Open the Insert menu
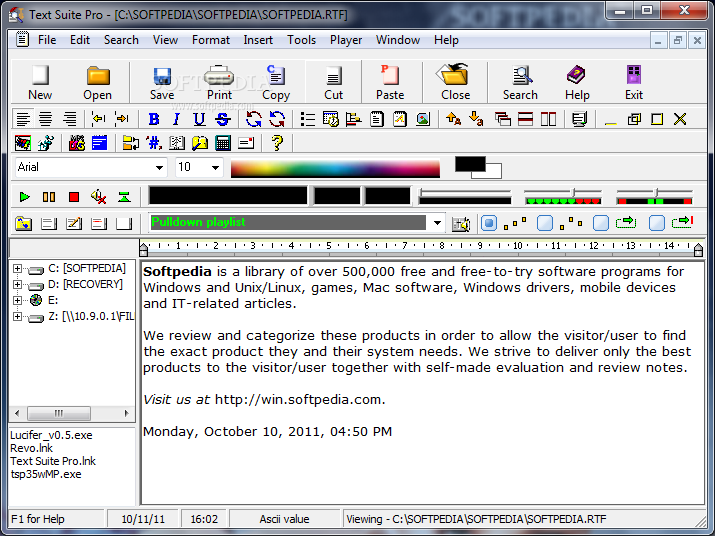 click(x=258, y=40)
